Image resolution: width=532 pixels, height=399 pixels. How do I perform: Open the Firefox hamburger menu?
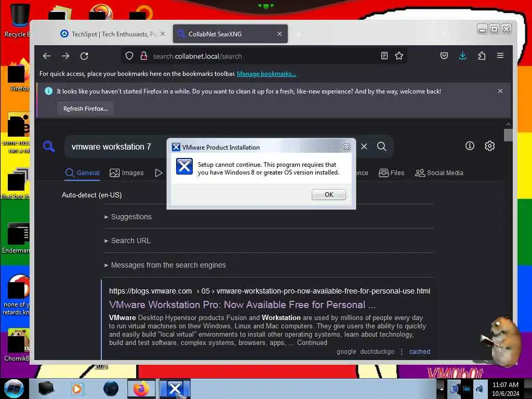500,56
